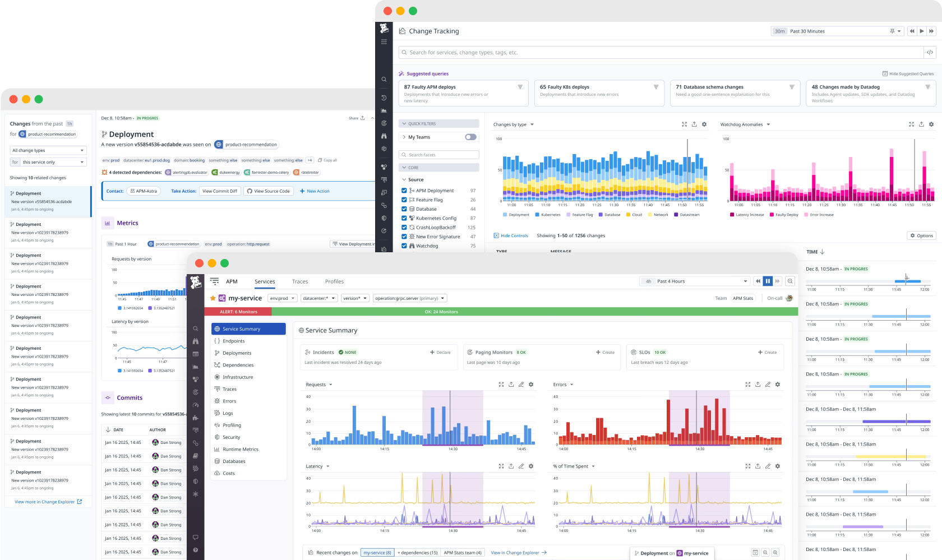
Task: Click the favorite star next to my-service
Action: tap(213, 298)
